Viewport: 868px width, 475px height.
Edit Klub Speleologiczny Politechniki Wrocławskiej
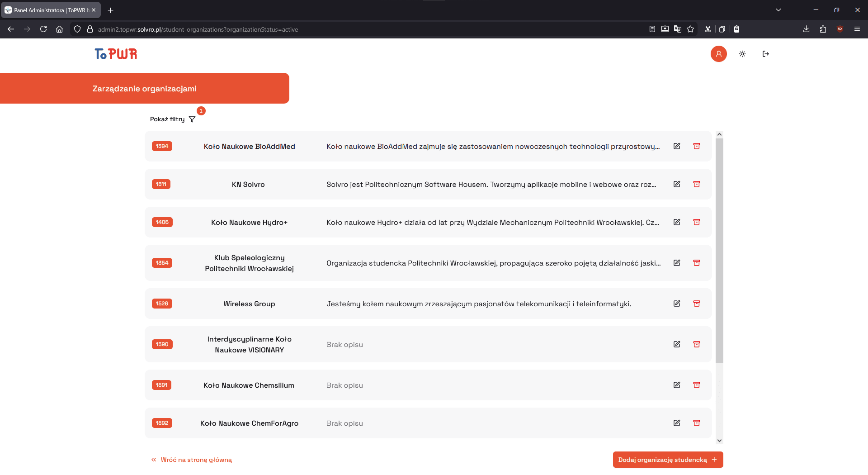click(677, 263)
